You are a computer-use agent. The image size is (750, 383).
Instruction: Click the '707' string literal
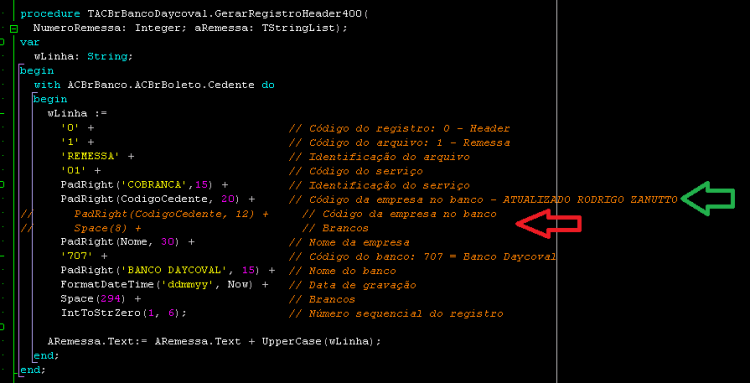[77, 257]
